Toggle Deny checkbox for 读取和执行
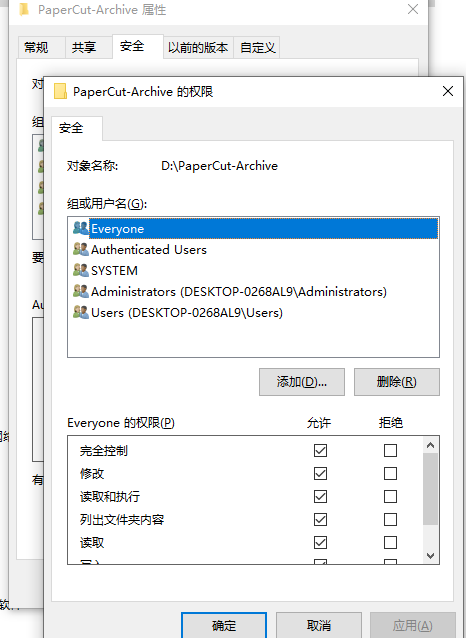The height and width of the screenshot is (638, 466). pyautogui.click(x=390, y=496)
